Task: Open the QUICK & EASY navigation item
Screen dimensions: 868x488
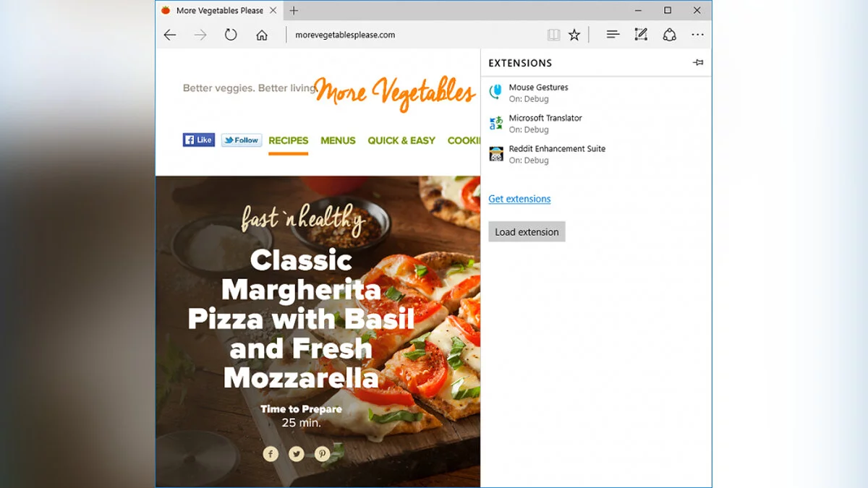Action: pos(401,140)
